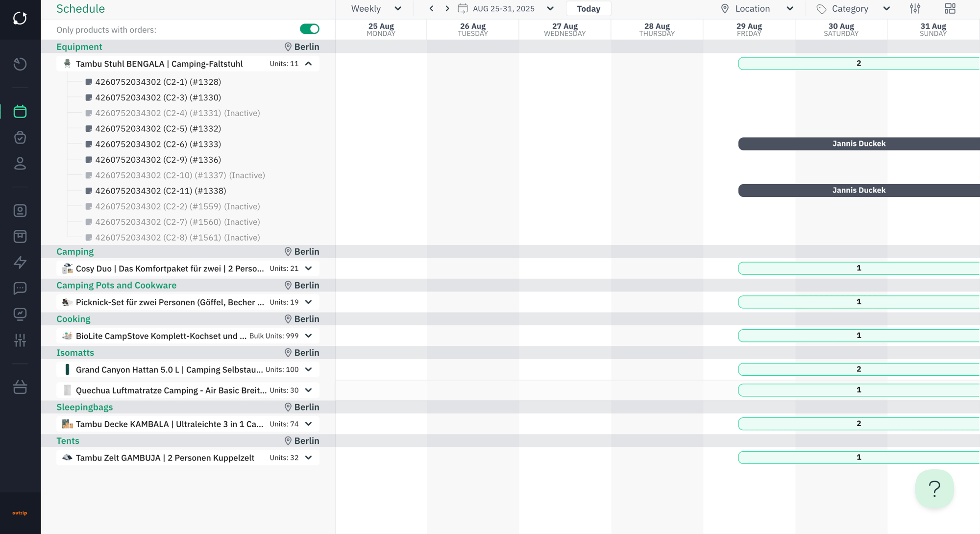Open the Schedule calendar sidebar icon

click(x=20, y=111)
